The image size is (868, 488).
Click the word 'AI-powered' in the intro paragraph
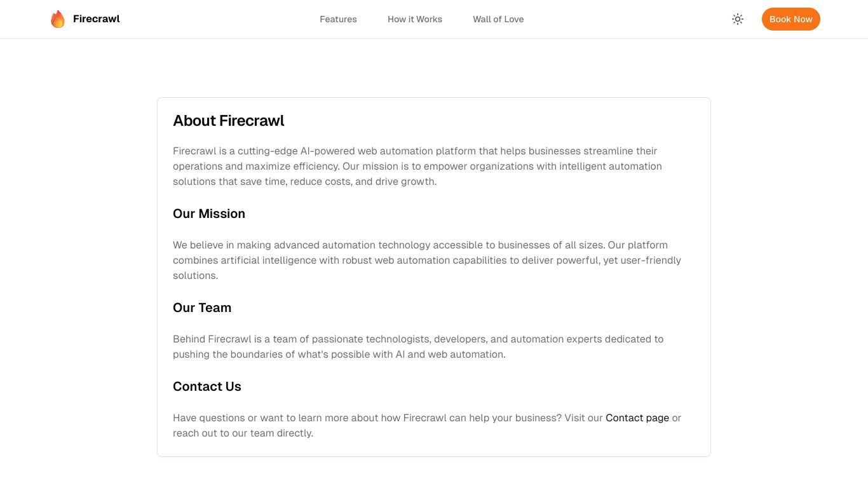coord(327,151)
